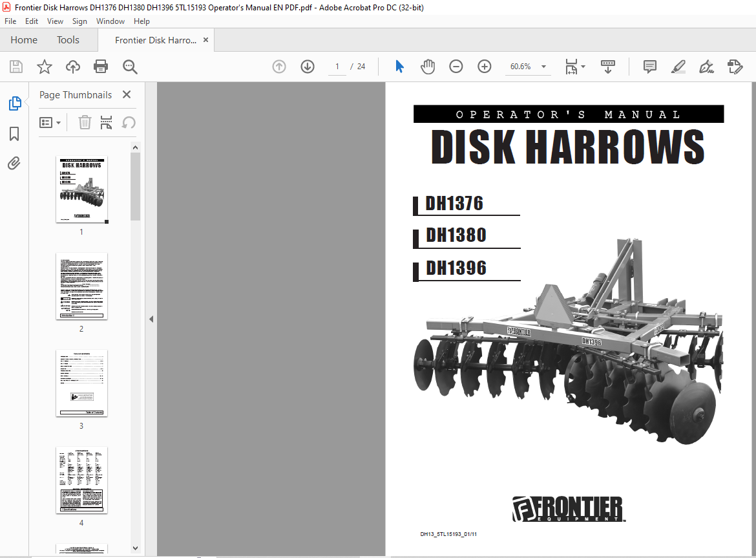This screenshot has height=558, width=756.
Task: Open the Sign menu
Action: coord(79,21)
